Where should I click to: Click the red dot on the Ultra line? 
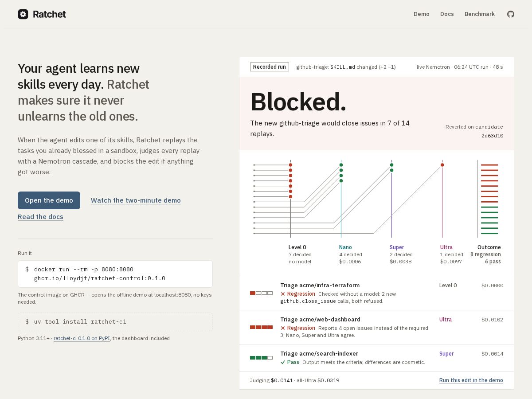[x=442, y=165]
